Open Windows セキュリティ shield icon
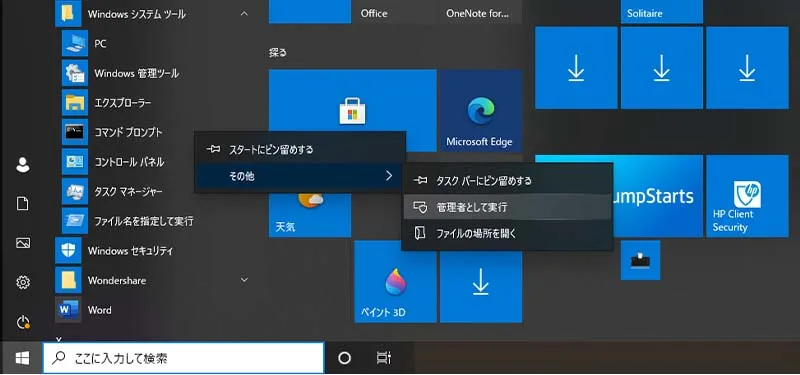 [68, 251]
